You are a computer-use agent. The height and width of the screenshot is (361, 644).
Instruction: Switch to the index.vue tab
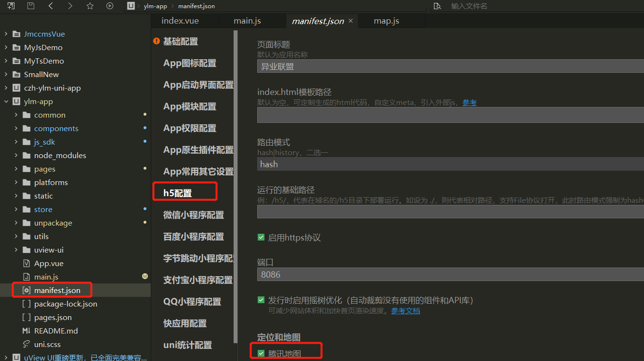click(x=180, y=21)
